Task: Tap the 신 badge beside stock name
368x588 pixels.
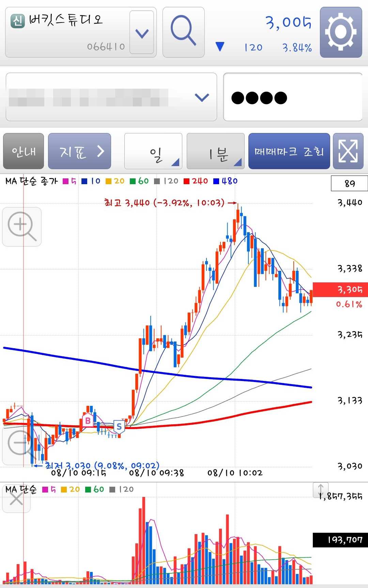Action: [18, 21]
